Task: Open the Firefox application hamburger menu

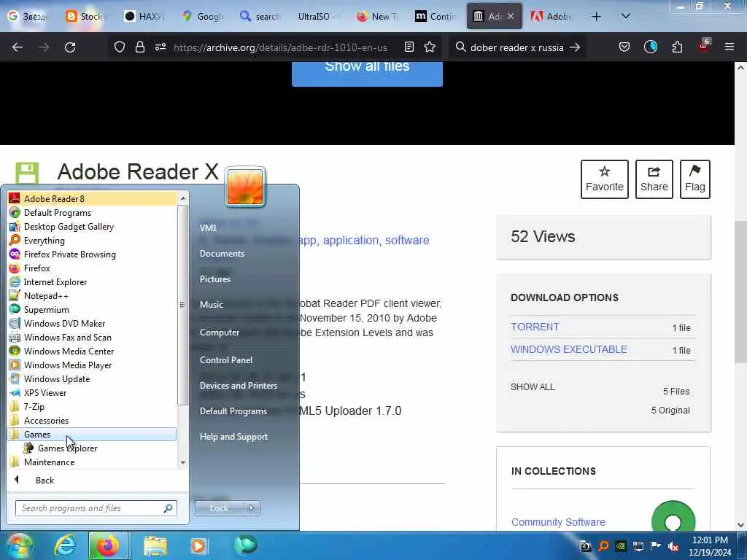Action: pyautogui.click(x=729, y=47)
